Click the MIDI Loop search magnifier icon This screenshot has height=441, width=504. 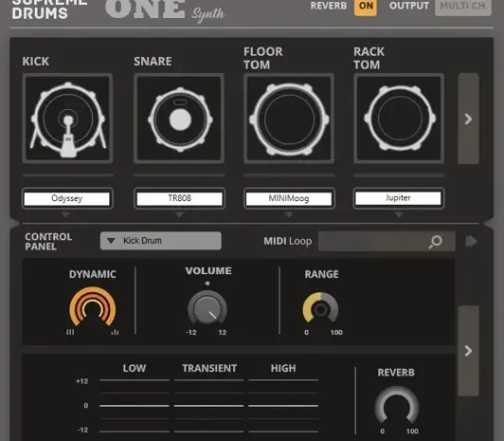[436, 241]
